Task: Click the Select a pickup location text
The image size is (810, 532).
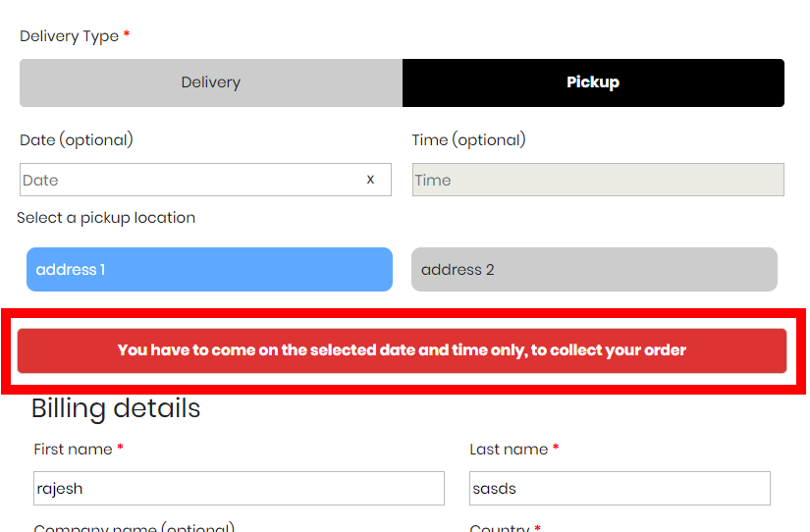Action: (x=106, y=218)
